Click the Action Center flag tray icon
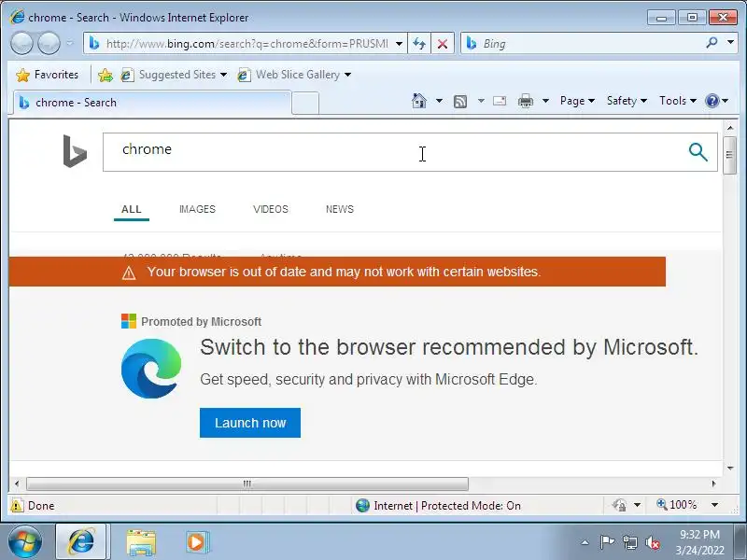The height and width of the screenshot is (560, 747). click(x=607, y=542)
